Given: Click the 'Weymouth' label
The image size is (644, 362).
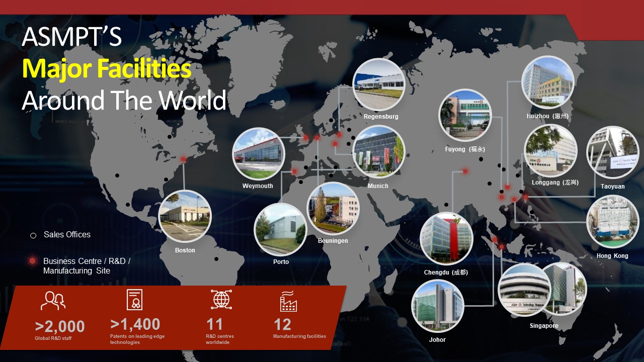Looking at the screenshot, I should click(258, 186).
